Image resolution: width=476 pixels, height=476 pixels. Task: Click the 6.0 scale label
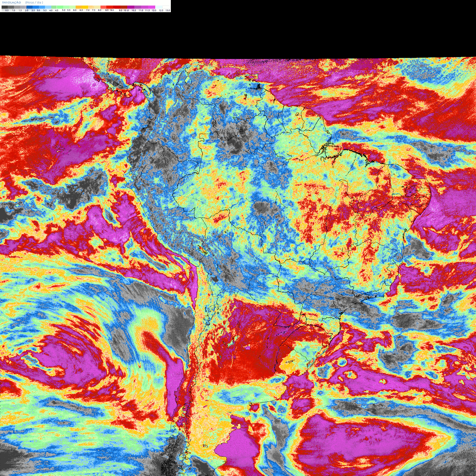coord(75,10)
